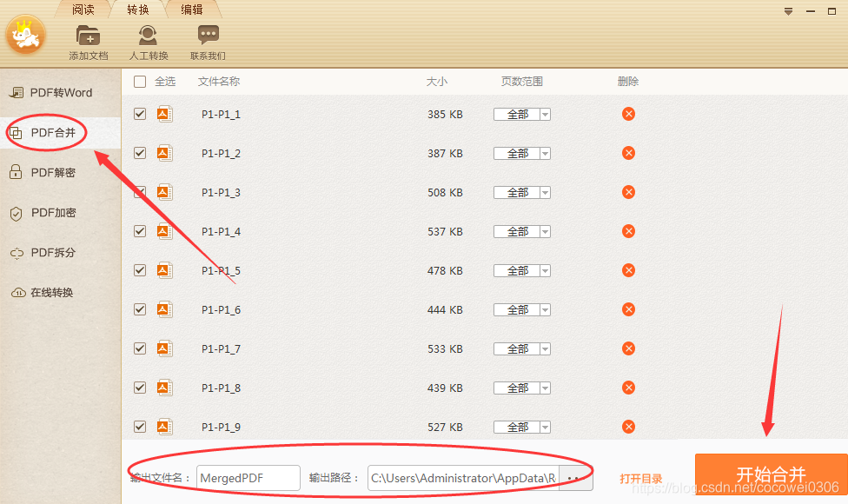Delete file P1-P1_2 with its red X
Image resolution: width=848 pixels, height=504 pixels.
(628, 153)
